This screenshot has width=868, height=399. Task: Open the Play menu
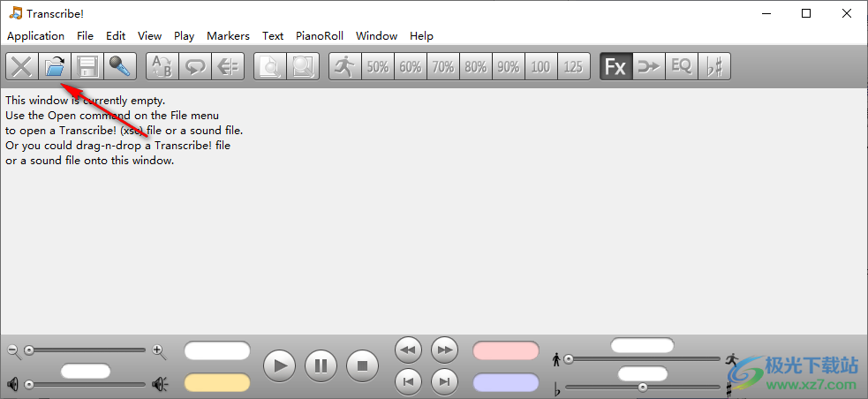[184, 36]
